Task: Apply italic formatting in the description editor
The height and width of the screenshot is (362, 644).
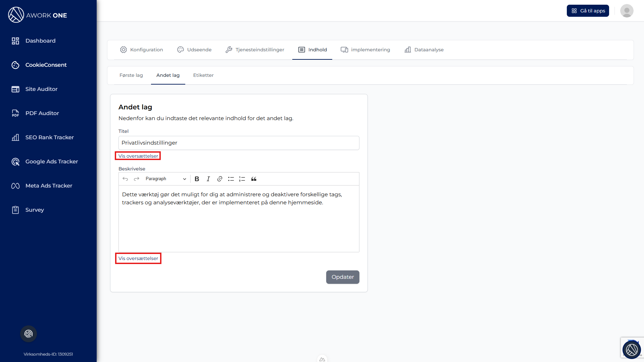Action: click(x=208, y=179)
